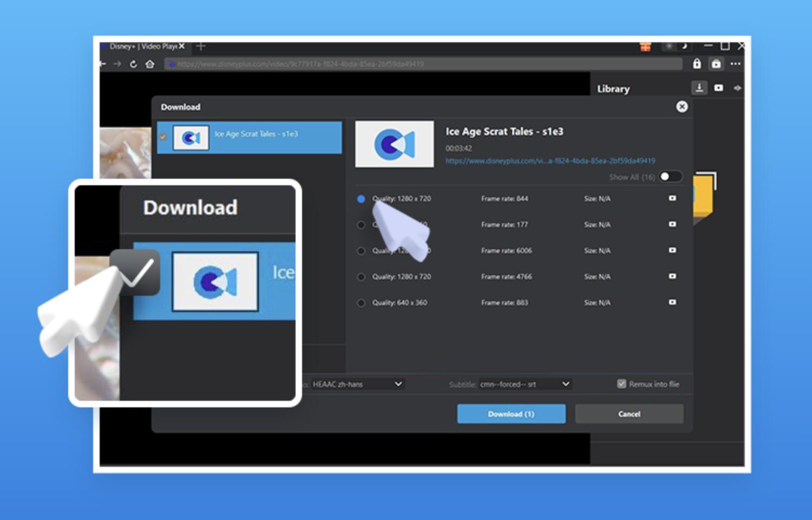Click the Disney+ favicon in the address bar
Image resolution: width=812 pixels, height=520 pixels.
click(x=172, y=64)
